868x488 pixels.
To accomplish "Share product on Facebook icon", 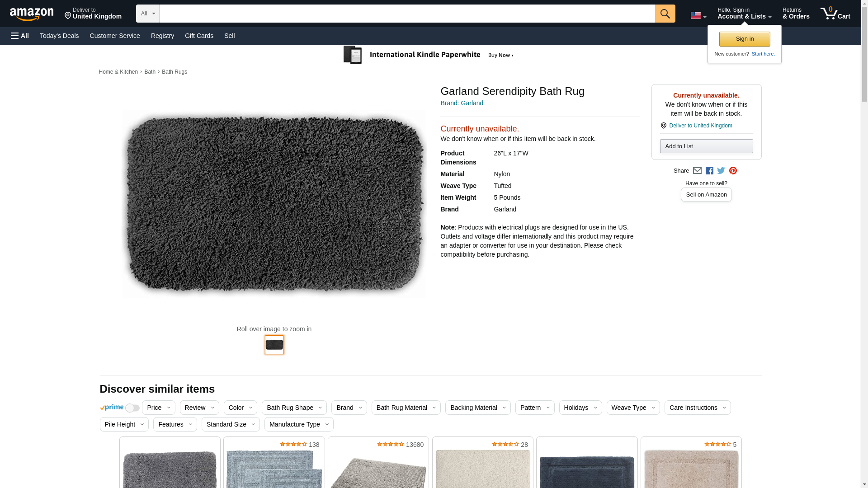I will (709, 171).
